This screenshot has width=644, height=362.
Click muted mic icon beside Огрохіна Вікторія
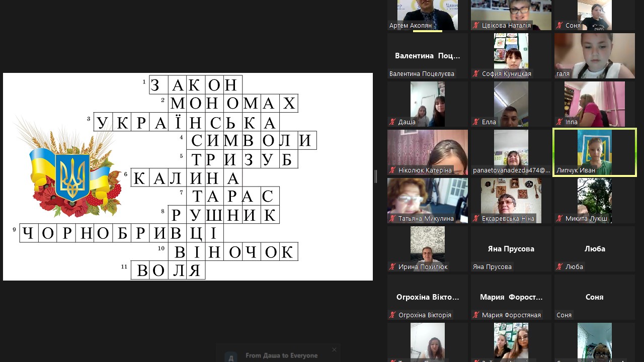click(392, 315)
